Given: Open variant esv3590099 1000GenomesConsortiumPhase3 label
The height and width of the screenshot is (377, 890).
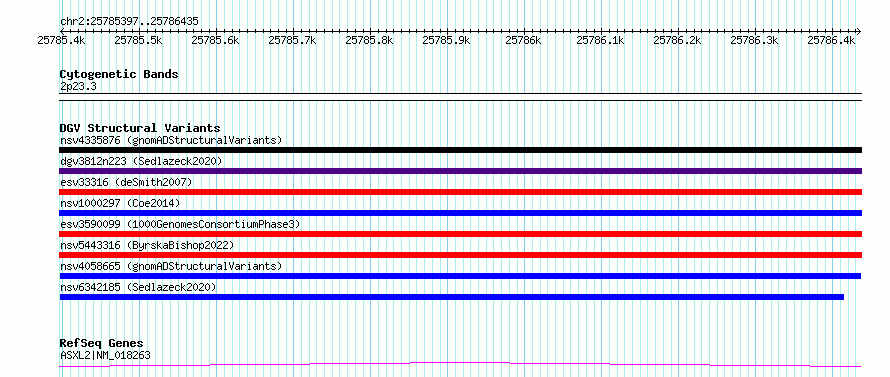Looking at the screenshot, I should (x=180, y=224).
